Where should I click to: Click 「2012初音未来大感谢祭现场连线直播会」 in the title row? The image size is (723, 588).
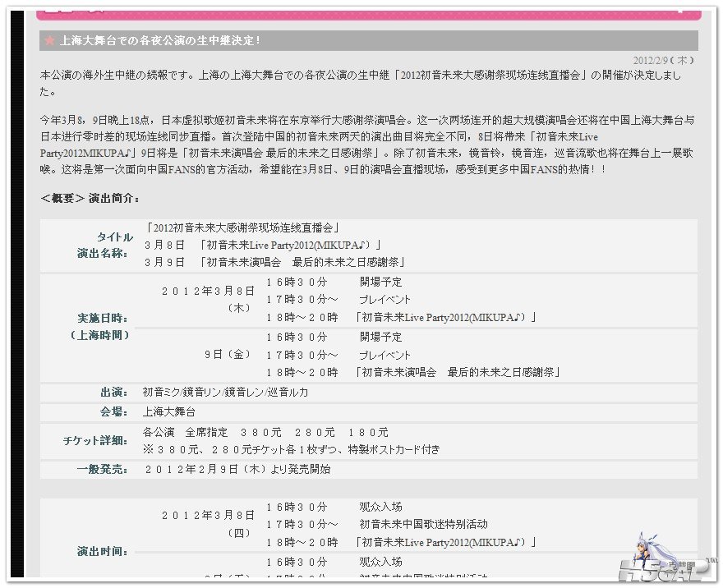243,227
